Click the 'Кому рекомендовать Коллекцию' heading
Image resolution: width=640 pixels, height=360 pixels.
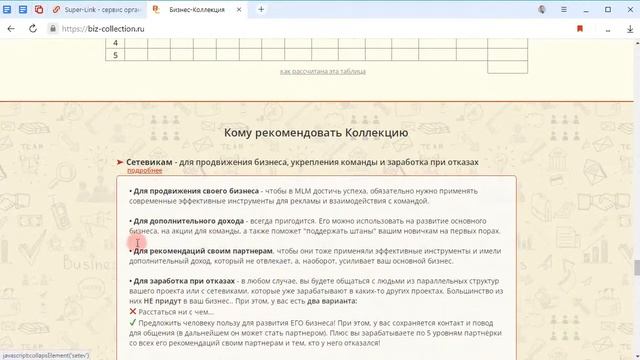tap(316, 133)
